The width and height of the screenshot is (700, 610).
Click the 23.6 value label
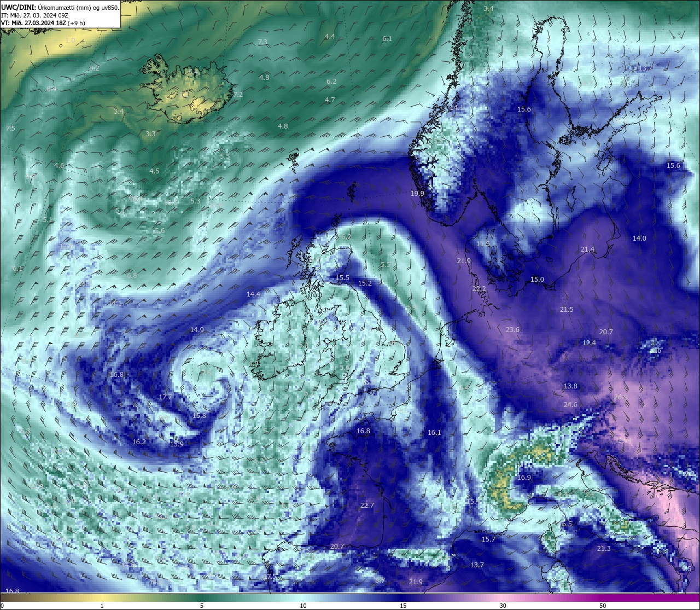click(512, 330)
